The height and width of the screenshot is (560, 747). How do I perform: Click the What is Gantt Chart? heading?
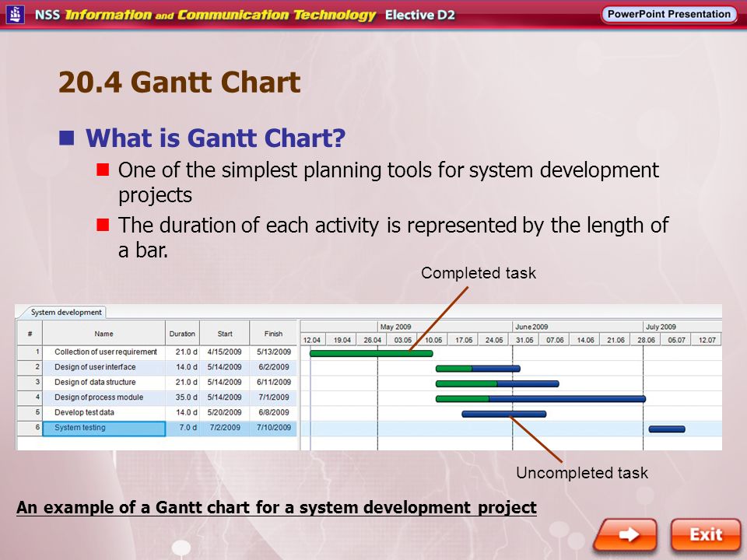[x=216, y=138]
